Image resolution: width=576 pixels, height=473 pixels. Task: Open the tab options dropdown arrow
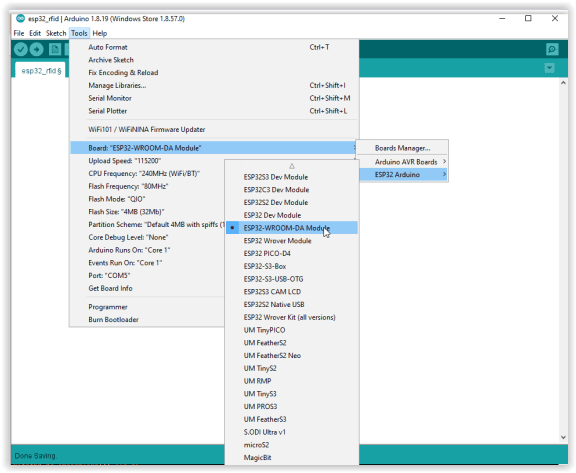coord(549,68)
